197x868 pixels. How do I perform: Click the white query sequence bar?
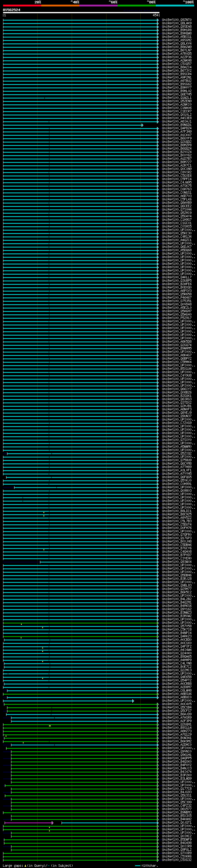[x=81, y=13]
